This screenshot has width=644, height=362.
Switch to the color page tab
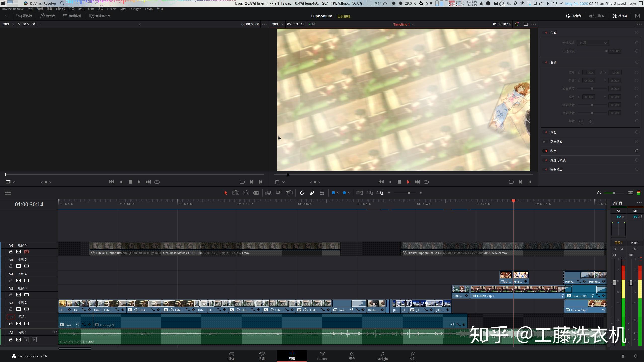352,356
